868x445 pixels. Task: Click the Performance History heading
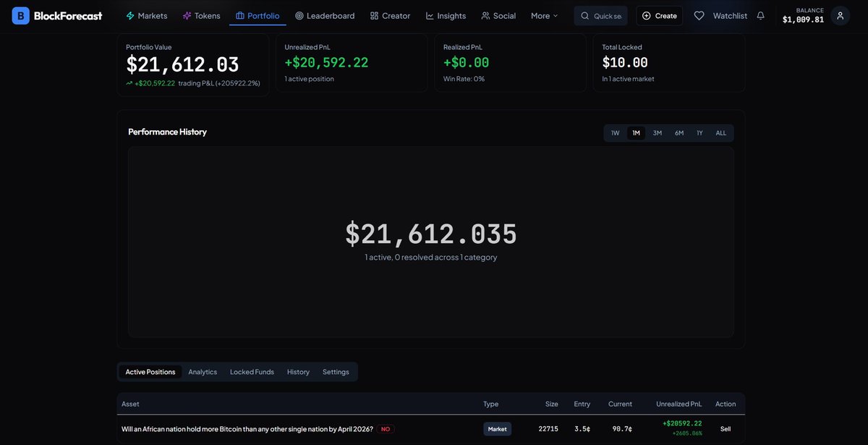pyautogui.click(x=167, y=132)
